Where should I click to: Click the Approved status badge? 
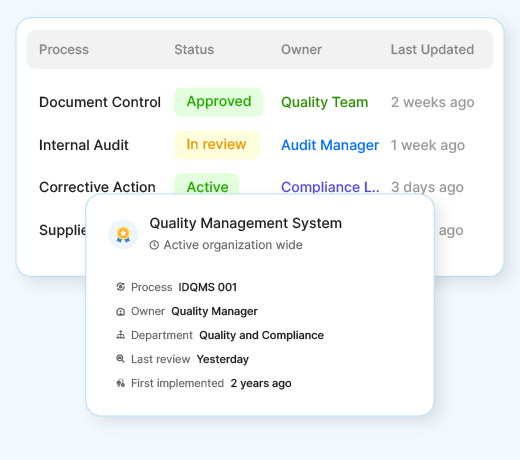219,102
